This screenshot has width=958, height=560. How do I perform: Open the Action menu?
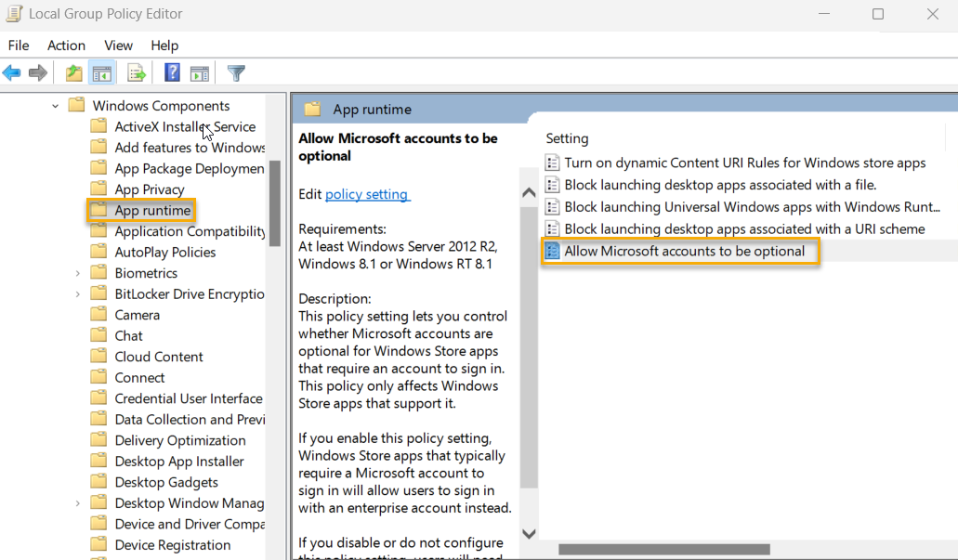[66, 45]
